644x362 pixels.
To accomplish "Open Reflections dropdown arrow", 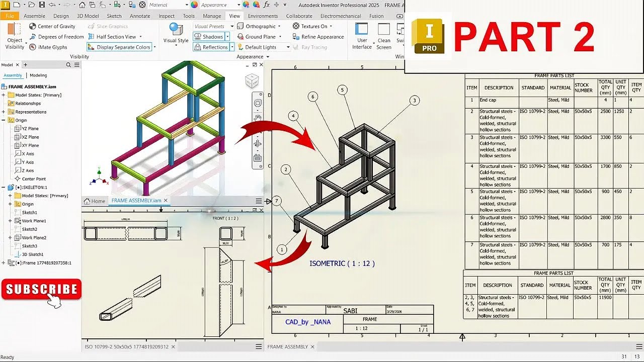I will pos(232,47).
